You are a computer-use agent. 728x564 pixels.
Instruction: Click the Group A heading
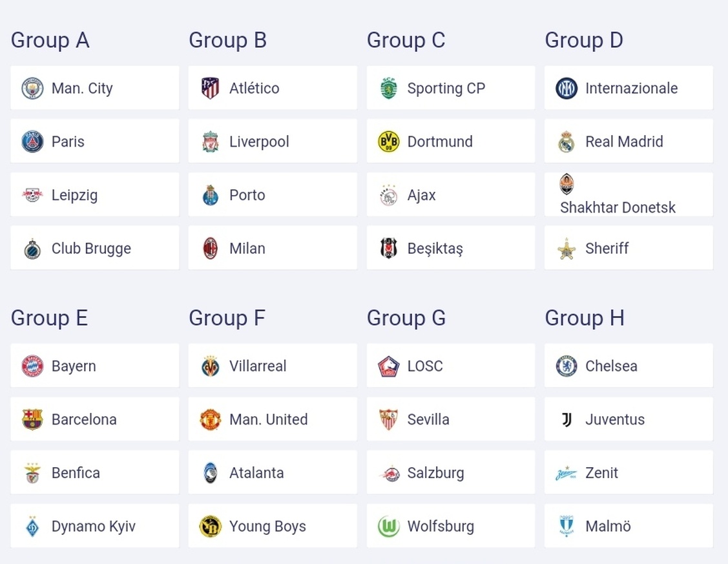(50, 40)
